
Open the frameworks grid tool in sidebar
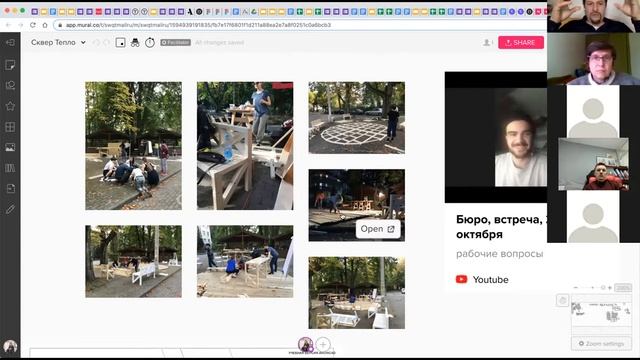point(10,127)
